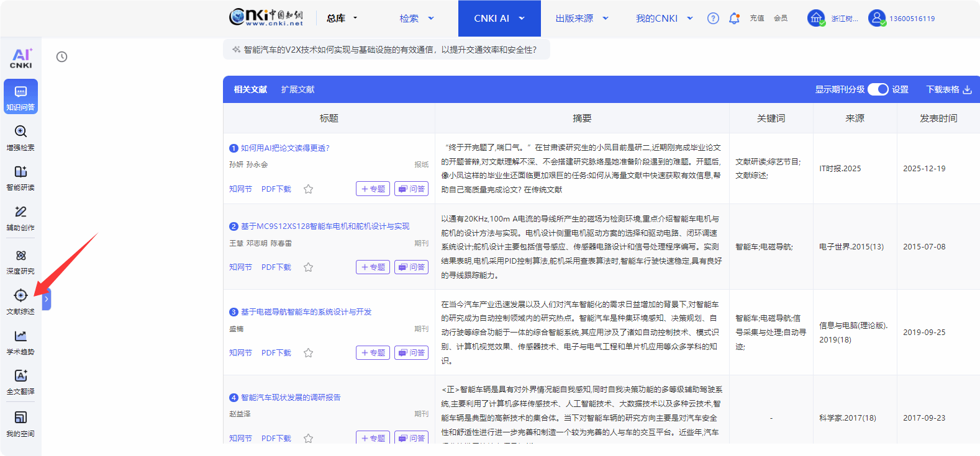The image size is (980, 456).
Task: Open the 全文翻译 translation tool
Action: coord(20,382)
